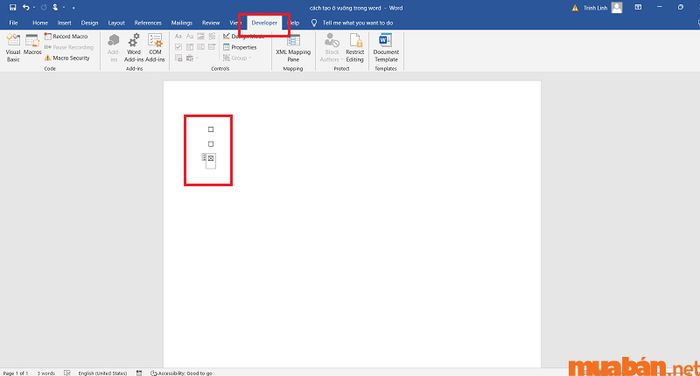Click Accessibility: Good to go
The width and height of the screenshot is (700, 376).
point(181,373)
